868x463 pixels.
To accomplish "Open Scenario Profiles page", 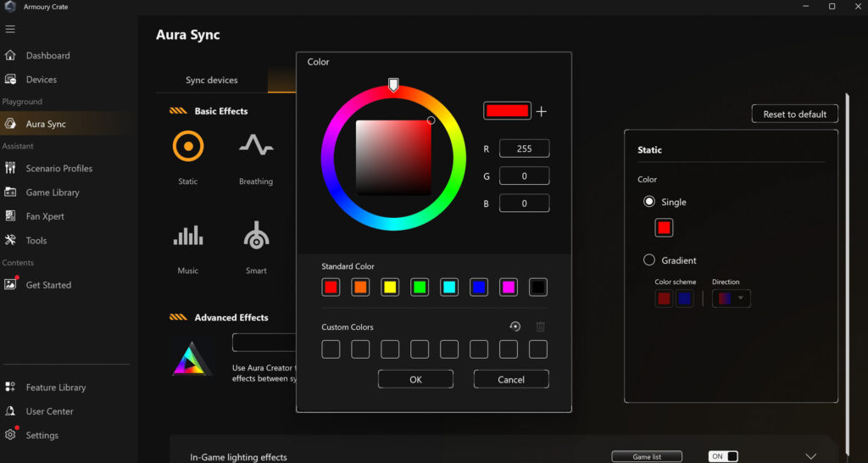I will tap(58, 169).
